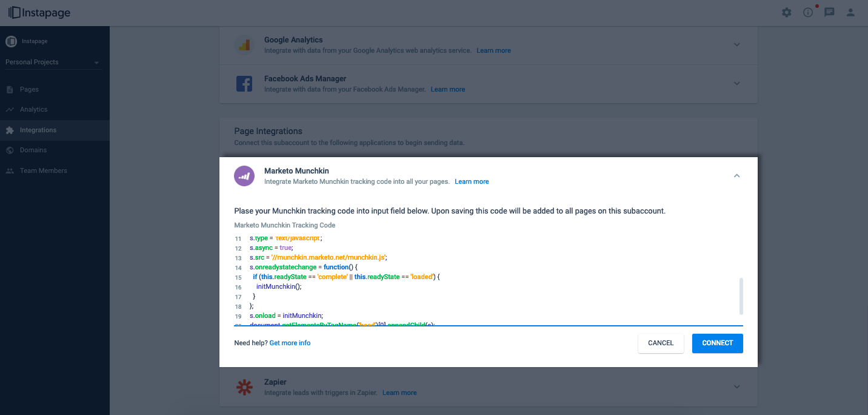Click the info icon with red notification dot
Screen dimensions: 868x415
coord(807,12)
